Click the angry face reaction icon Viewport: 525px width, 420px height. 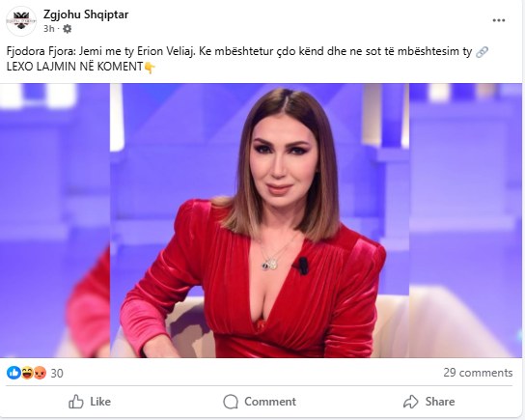40,373
